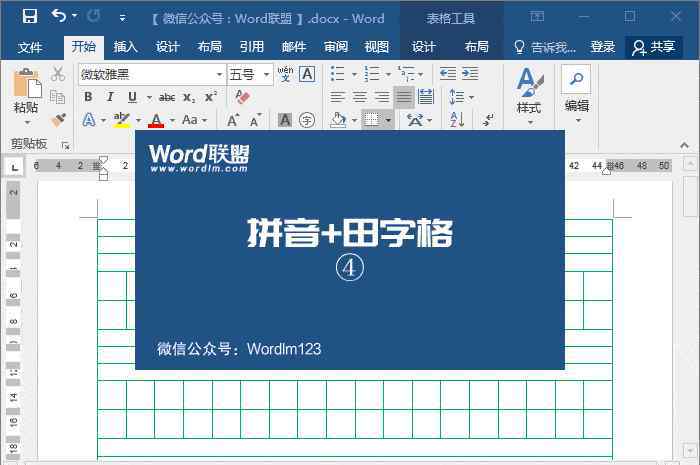Open the 视图 tab
700x465 pixels.
coord(377,46)
